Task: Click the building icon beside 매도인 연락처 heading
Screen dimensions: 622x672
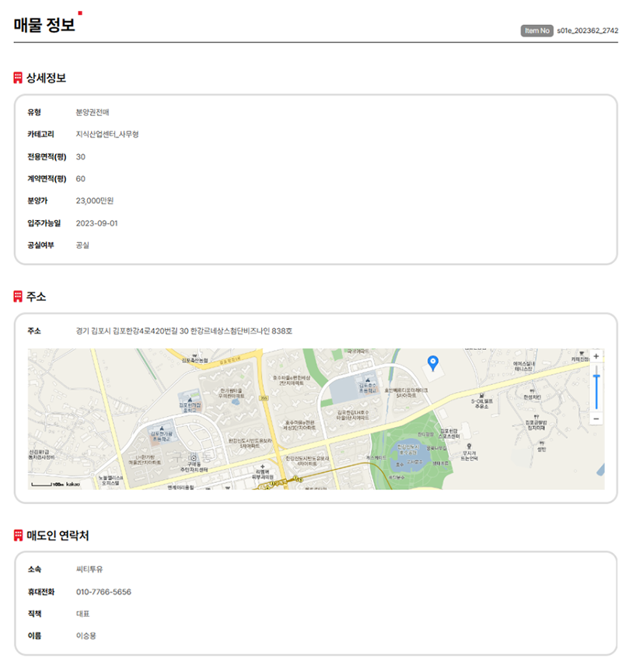Action: [18, 535]
